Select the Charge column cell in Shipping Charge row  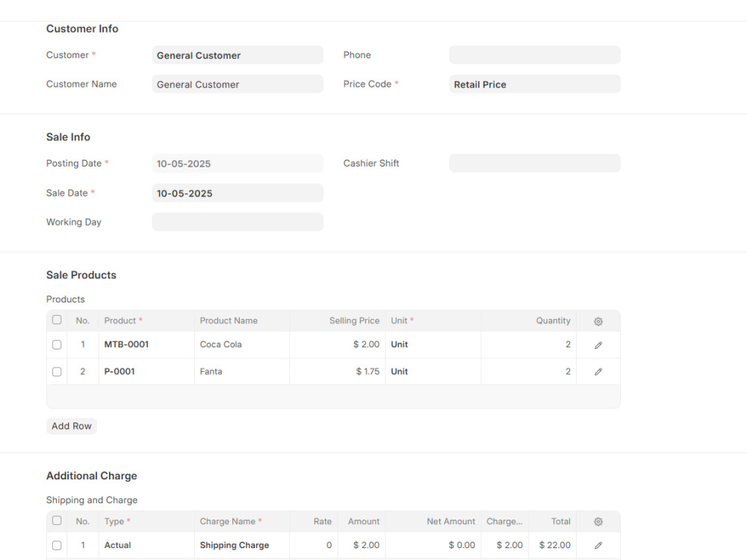click(505, 545)
